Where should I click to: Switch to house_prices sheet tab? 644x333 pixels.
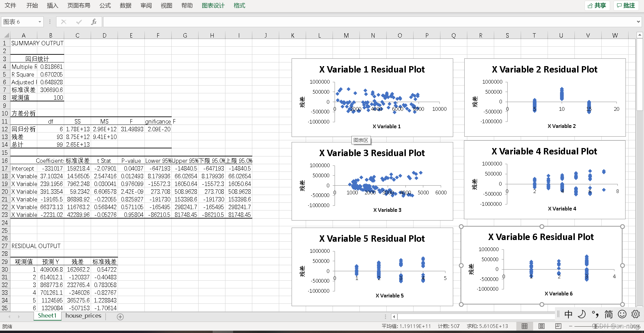tap(83, 316)
